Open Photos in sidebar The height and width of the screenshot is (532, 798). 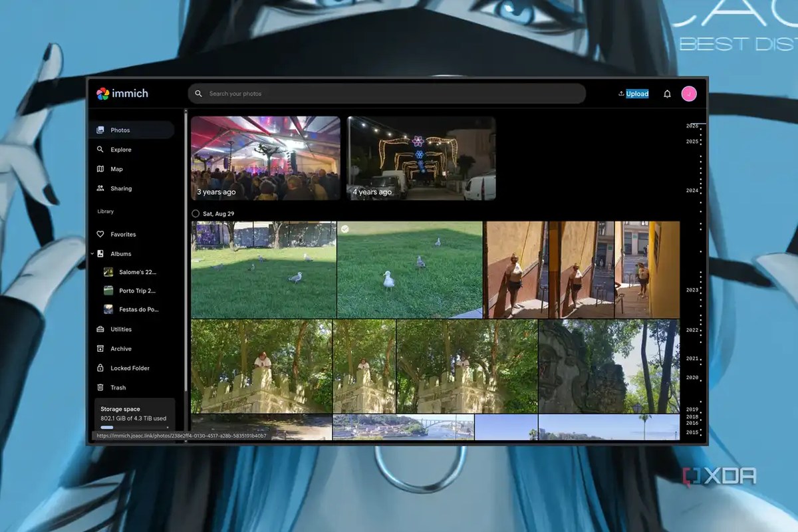pos(132,130)
